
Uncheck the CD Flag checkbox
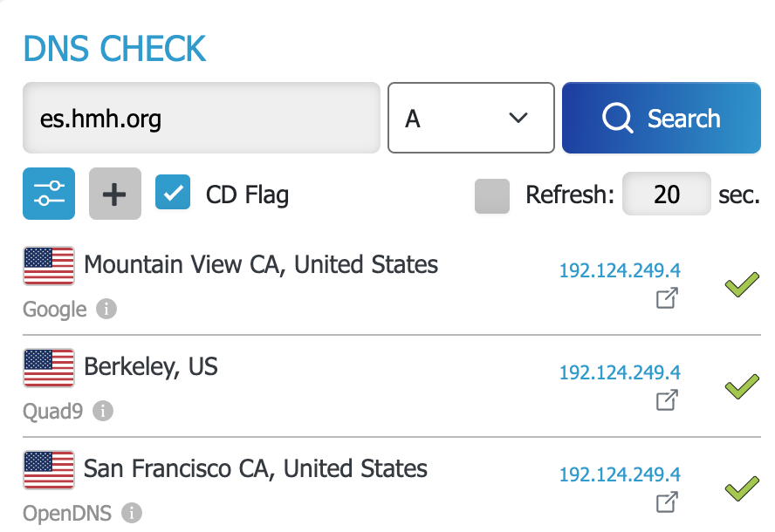click(x=173, y=192)
